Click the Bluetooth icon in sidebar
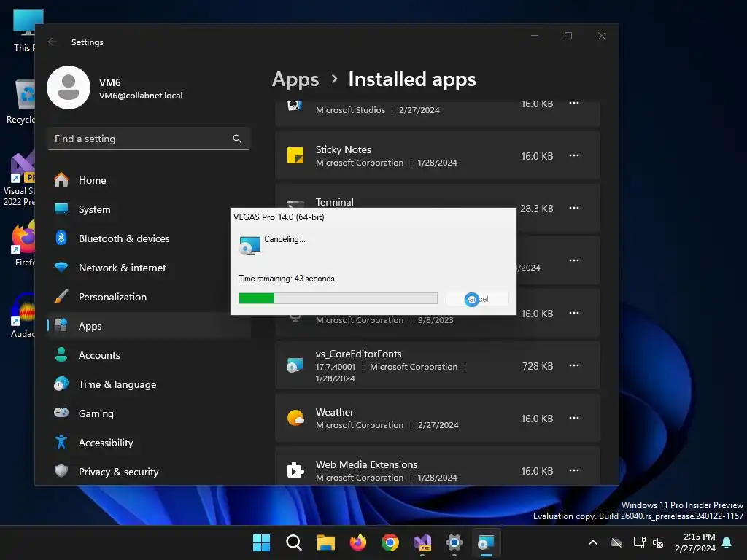 [61, 238]
